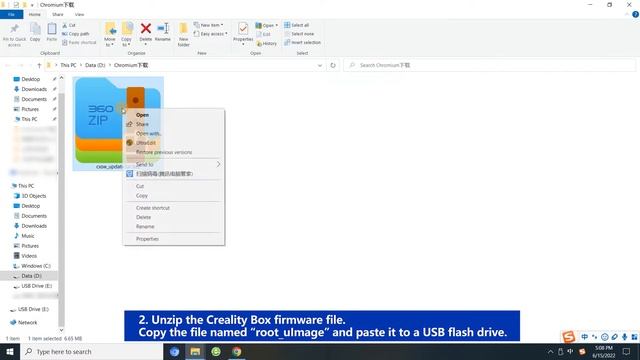640x360 pixels.
Task: Switch to the Share ribbon tab
Action: coord(58,14)
